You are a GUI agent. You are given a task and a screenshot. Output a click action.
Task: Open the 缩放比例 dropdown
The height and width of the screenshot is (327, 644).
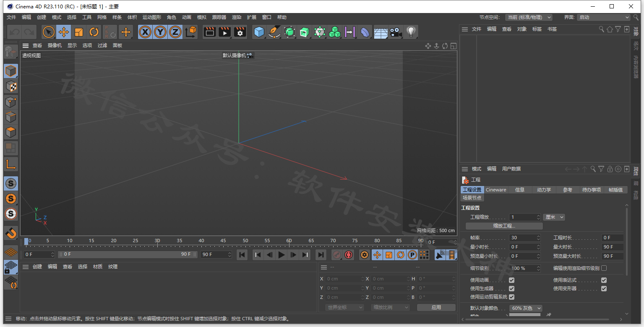pyautogui.click(x=390, y=307)
